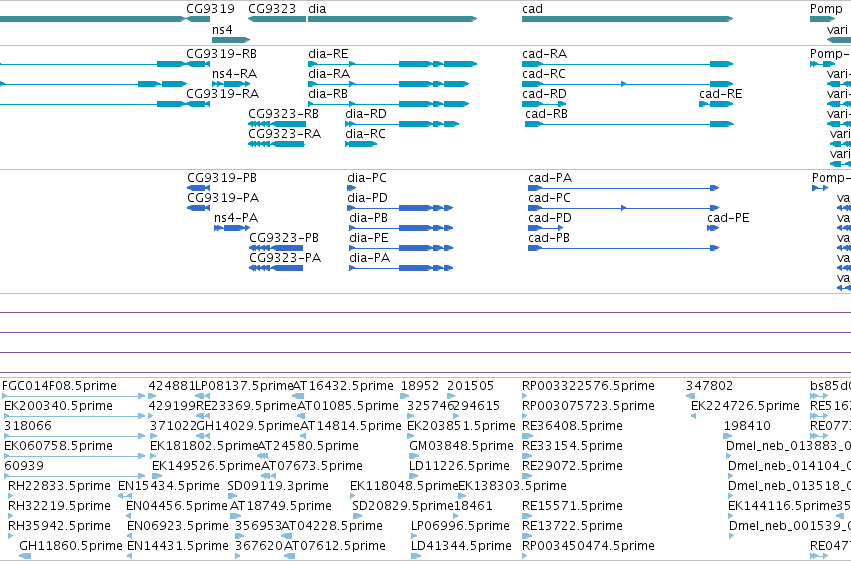The image size is (851, 561).
Task: Click the cad-RE transcript label
Action: pos(720,94)
